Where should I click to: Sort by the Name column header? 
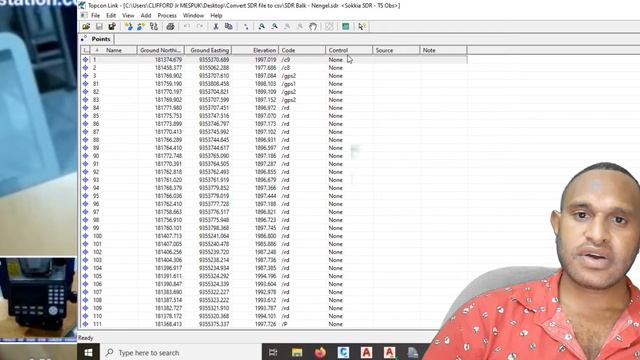[114, 50]
